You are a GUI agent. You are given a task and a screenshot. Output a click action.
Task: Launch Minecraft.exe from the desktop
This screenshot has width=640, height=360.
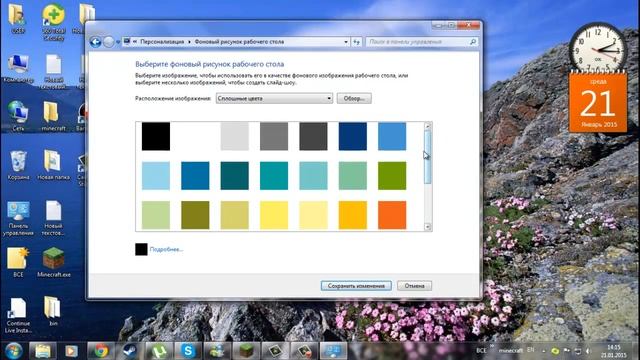(53, 262)
